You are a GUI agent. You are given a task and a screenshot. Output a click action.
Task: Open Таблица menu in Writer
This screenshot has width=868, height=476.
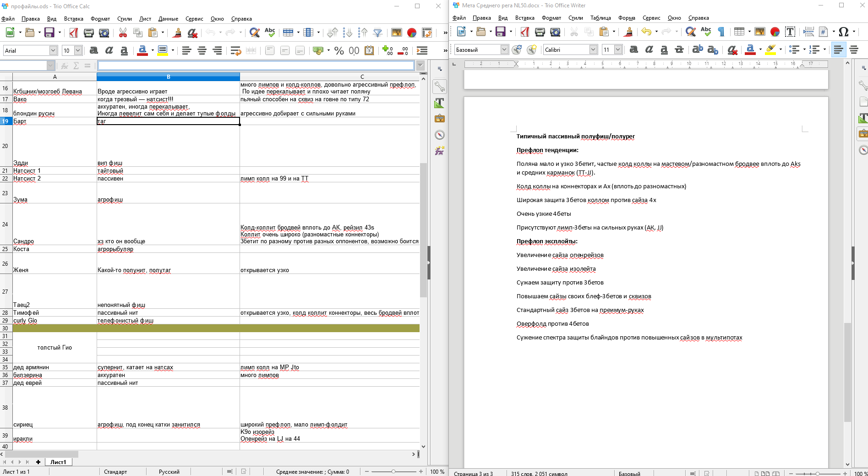pos(601,18)
